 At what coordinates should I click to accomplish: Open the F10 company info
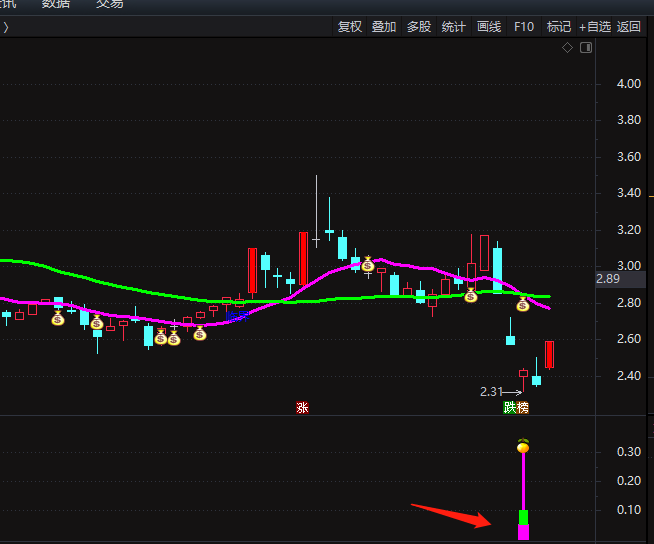pyautogui.click(x=524, y=27)
